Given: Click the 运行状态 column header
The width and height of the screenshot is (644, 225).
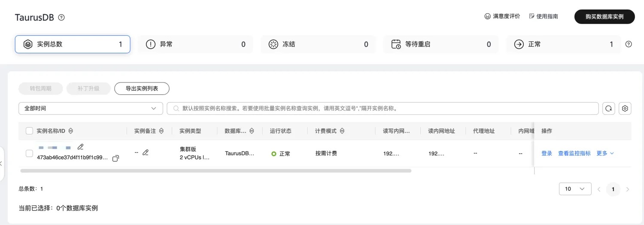Looking at the screenshot, I should pyautogui.click(x=280, y=131).
